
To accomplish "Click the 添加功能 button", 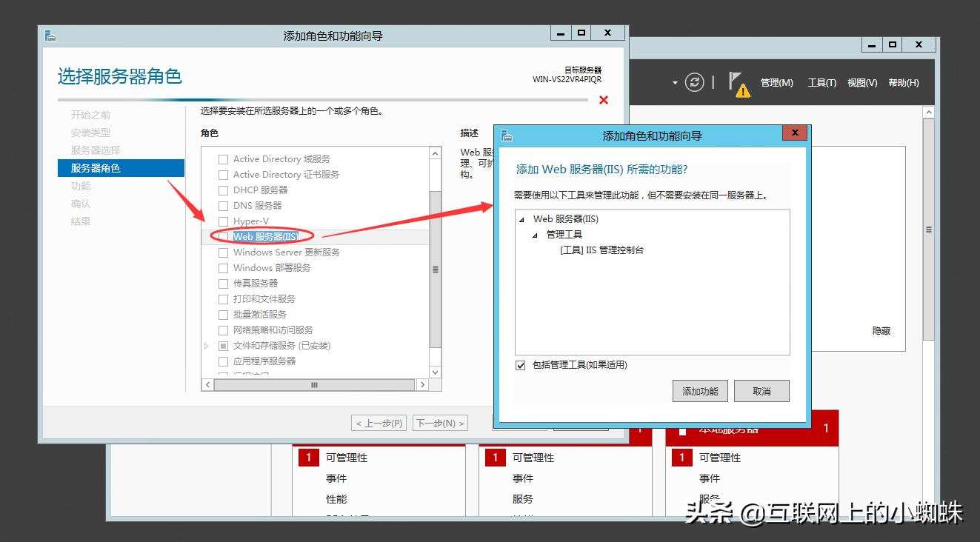I will [x=700, y=391].
